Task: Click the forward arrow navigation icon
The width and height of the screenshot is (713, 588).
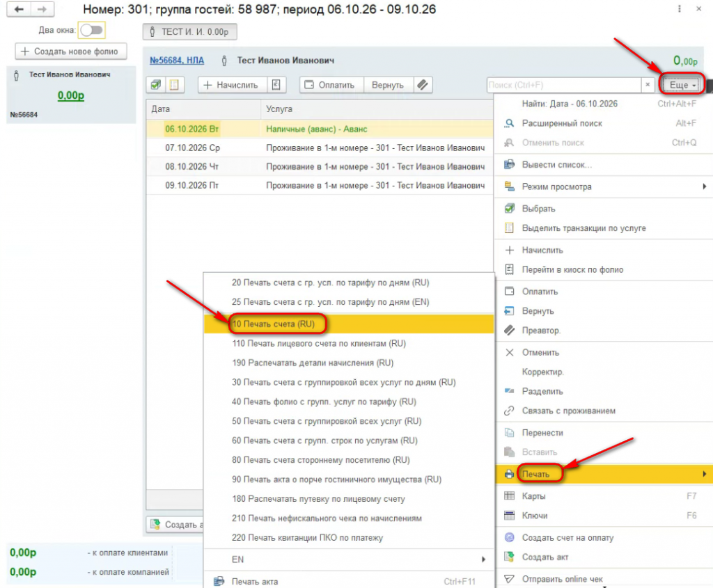Action: coord(42,9)
